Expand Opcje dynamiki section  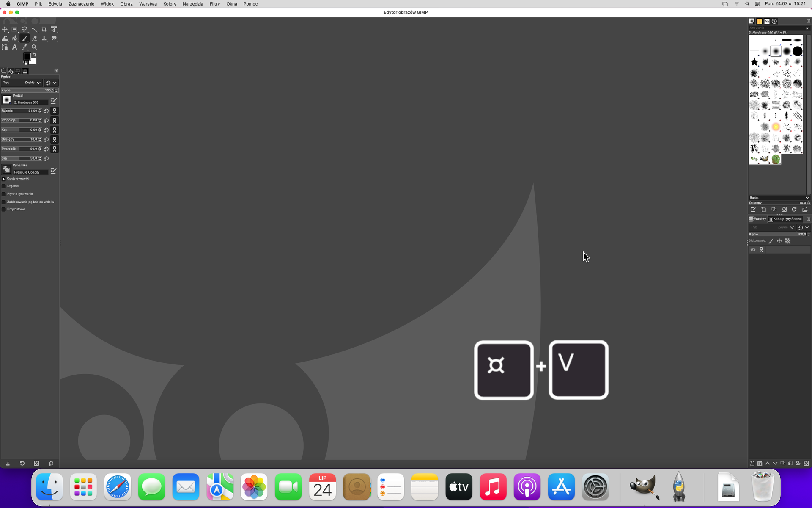point(4,179)
